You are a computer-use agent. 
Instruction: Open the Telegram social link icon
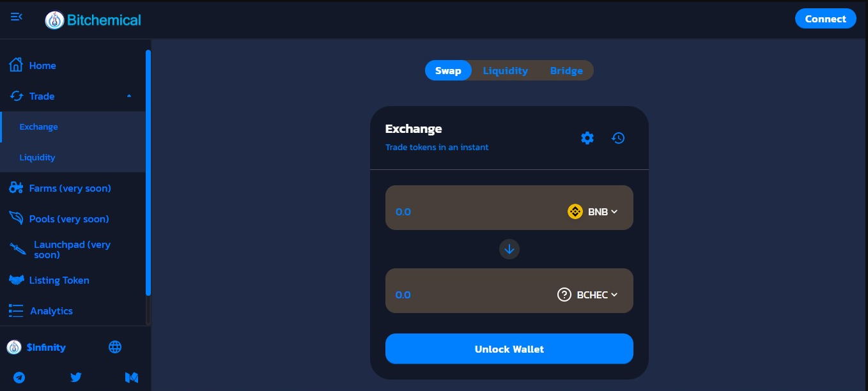point(20,378)
